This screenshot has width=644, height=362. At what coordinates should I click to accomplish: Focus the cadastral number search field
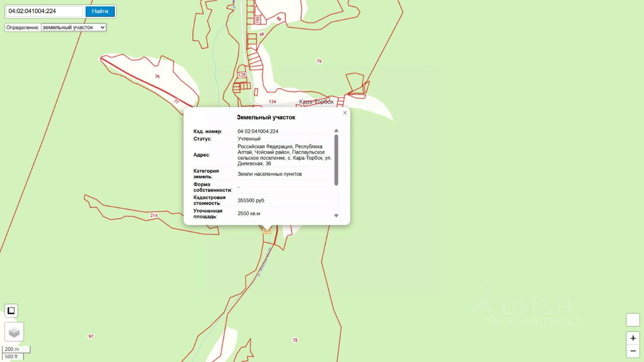tap(45, 11)
